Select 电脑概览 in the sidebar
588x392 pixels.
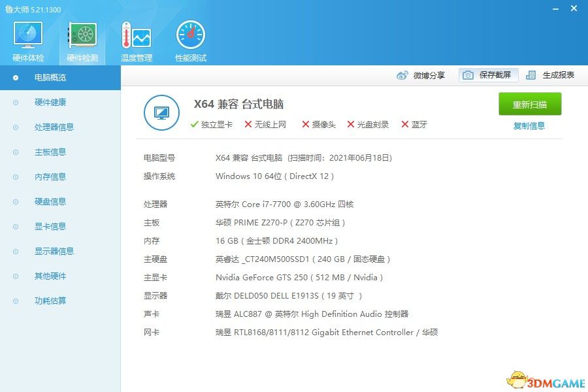60,78
